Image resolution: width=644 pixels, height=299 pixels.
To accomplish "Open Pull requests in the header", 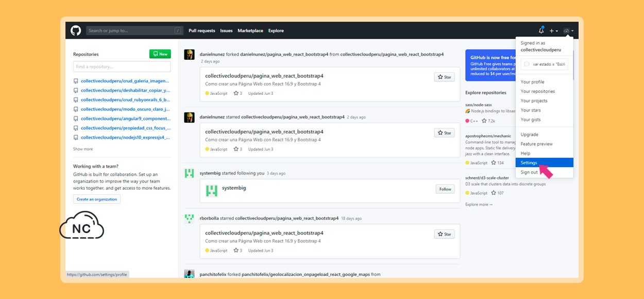I will [x=202, y=31].
